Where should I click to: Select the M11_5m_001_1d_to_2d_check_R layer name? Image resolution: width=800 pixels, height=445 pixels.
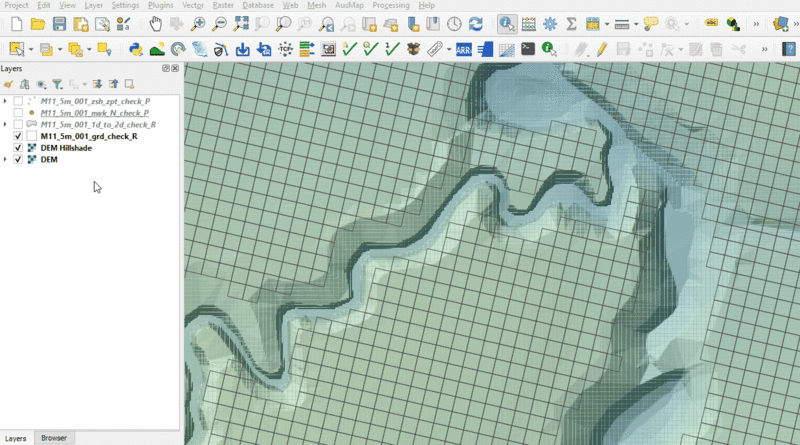point(98,125)
